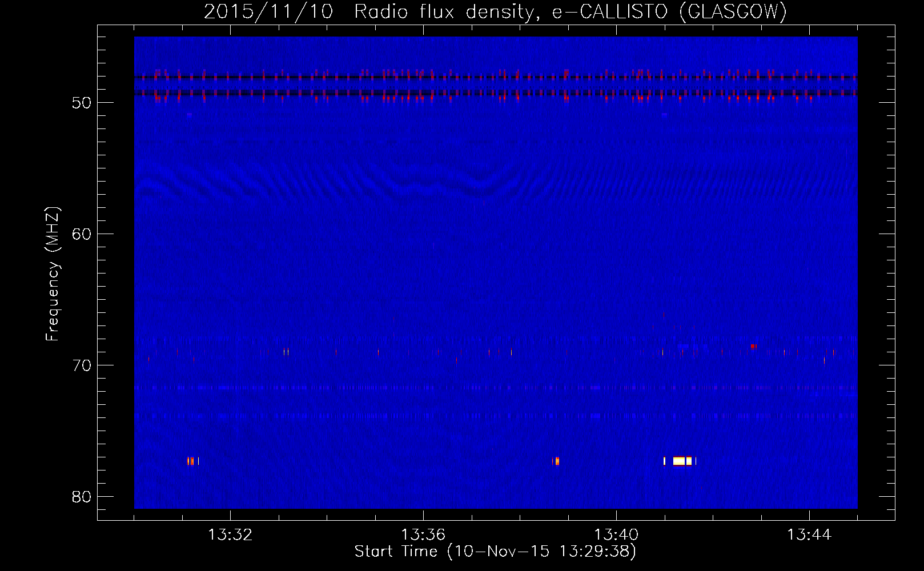Click the 70 frequency tick label

[x=82, y=365]
